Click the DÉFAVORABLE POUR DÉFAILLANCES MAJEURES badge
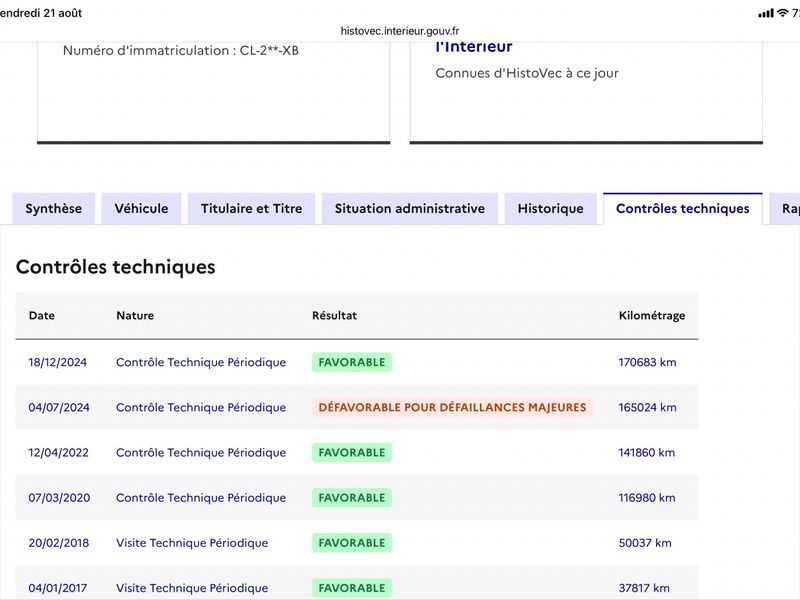Image resolution: width=800 pixels, height=600 pixels. [x=453, y=407]
